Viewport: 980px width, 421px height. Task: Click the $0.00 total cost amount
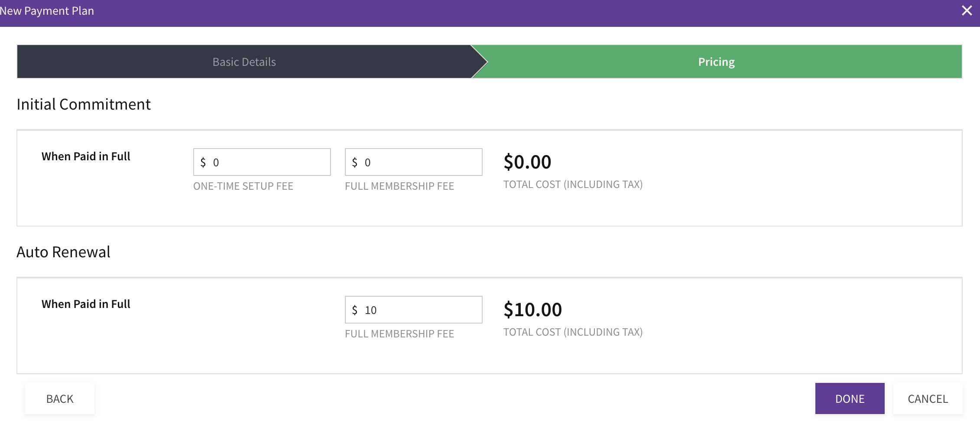[527, 162]
